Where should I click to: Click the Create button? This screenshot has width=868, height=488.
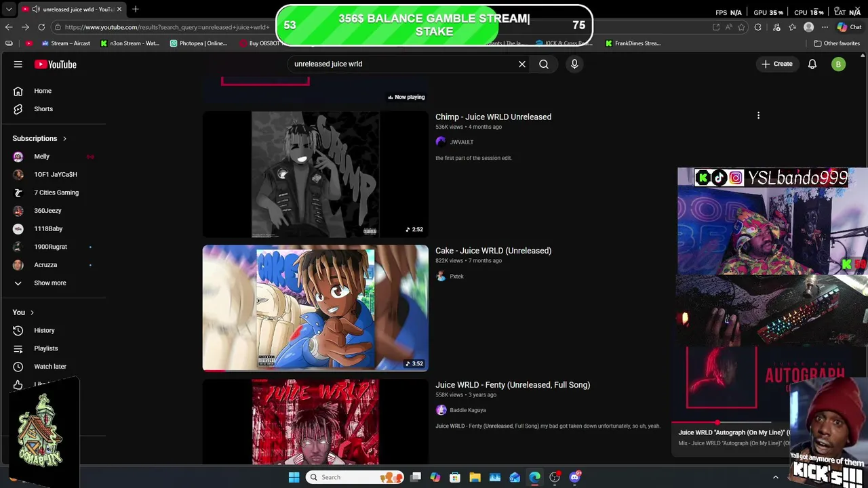click(776, 64)
